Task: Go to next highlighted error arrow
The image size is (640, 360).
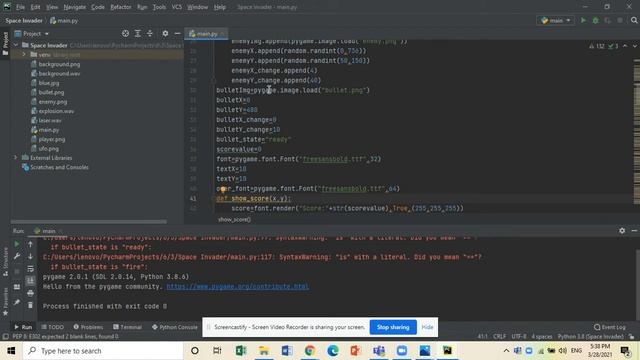Action: coord(635,46)
